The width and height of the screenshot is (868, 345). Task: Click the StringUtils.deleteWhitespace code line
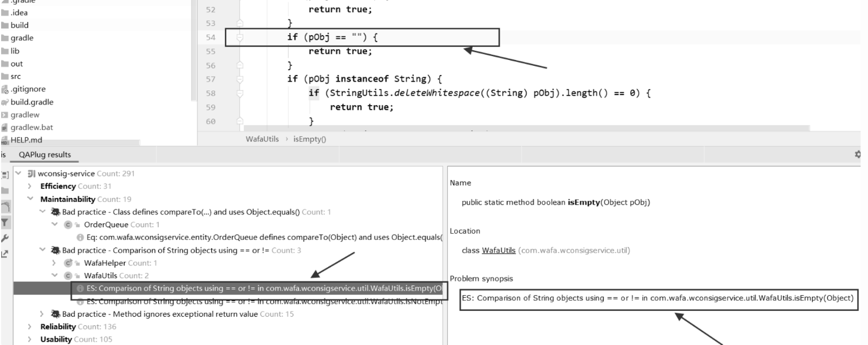point(480,92)
